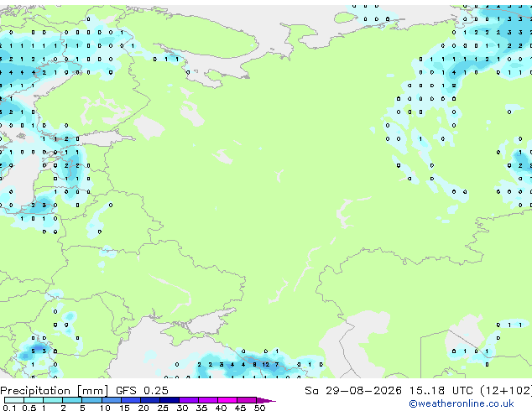Click the 12 mm precipitation value on map
532x411 pixels.
click(265, 365)
